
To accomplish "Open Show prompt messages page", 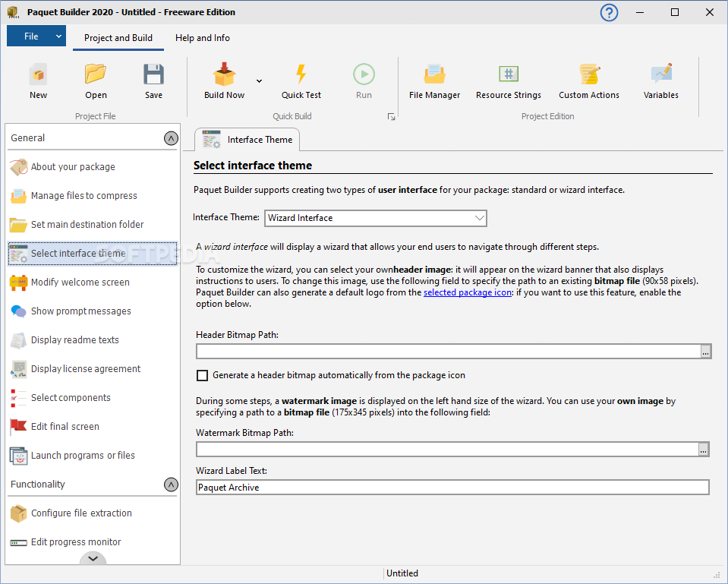I will pyautogui.click(x=93, y=311).
